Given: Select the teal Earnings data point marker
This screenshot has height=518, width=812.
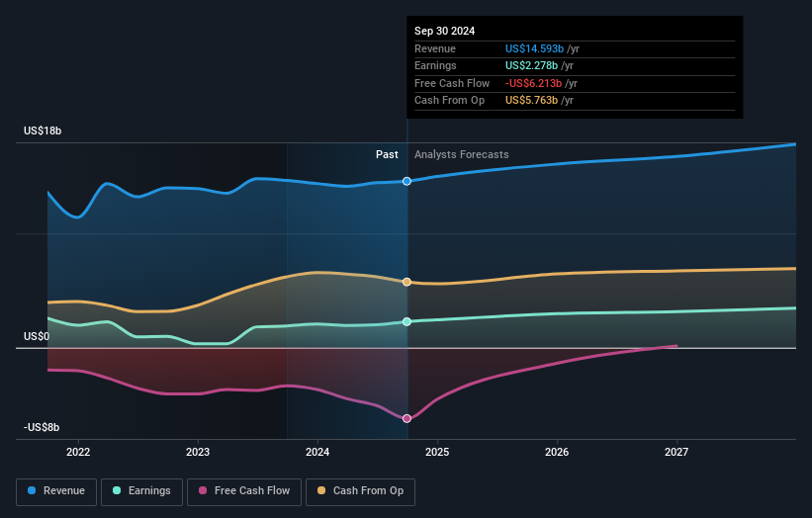Looking at the screenshot, I should (407, 322).
